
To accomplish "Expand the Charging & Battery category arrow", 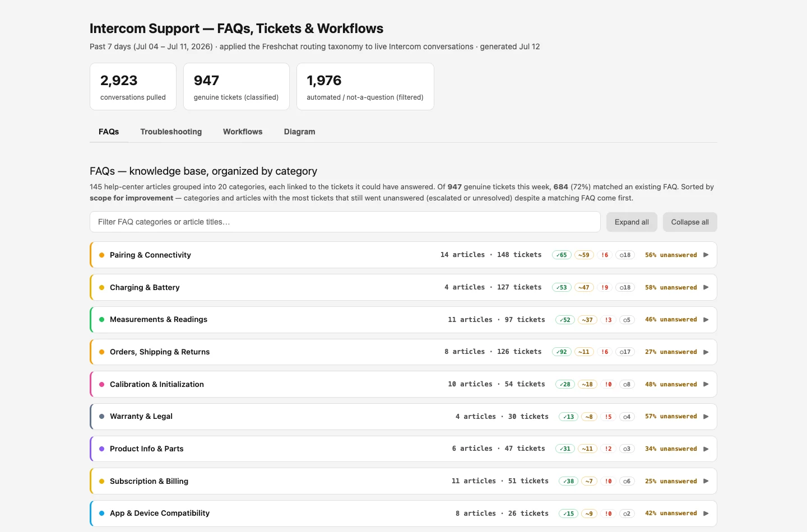I will click(x=706, y=287).
